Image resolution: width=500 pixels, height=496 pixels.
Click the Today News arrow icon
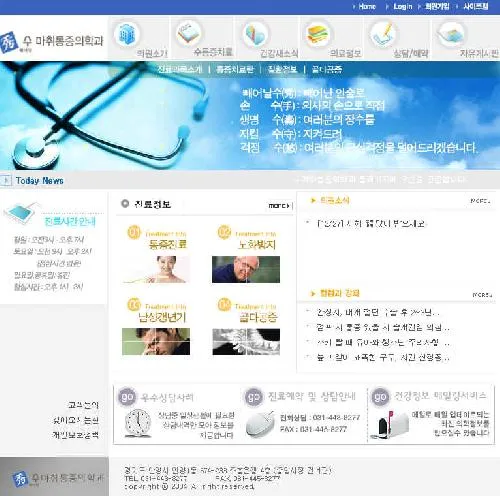(x=6, y=181)
